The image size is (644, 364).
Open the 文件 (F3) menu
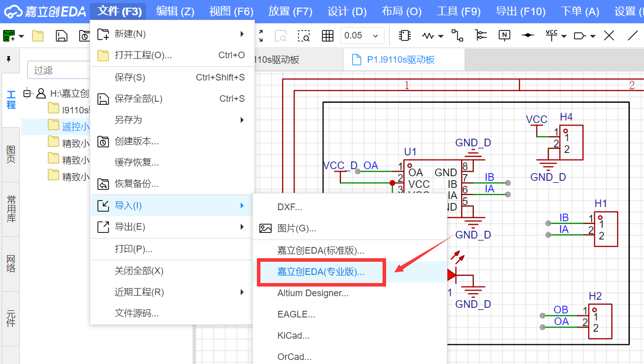click(x=119, y=11)
